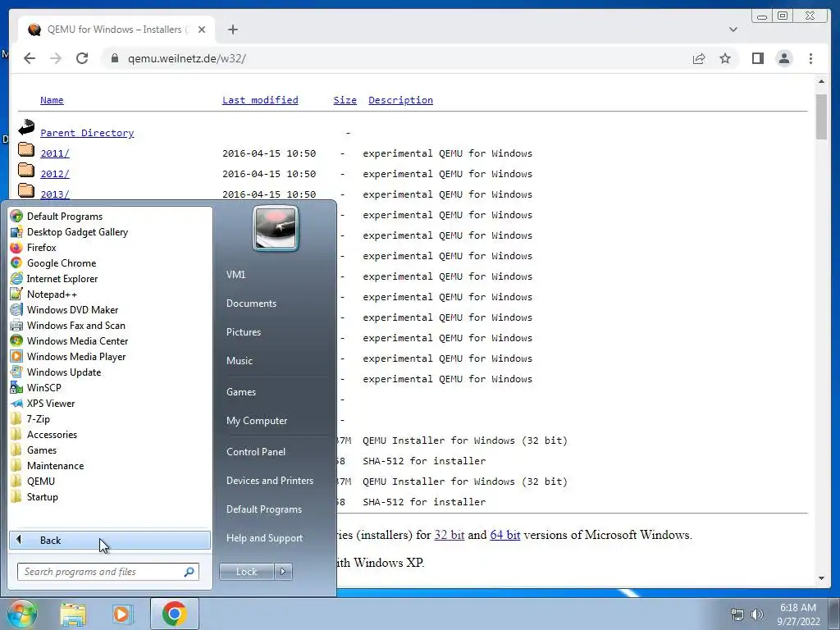
Task: Open the volume icon in system tray
Action: click(756, 614)
